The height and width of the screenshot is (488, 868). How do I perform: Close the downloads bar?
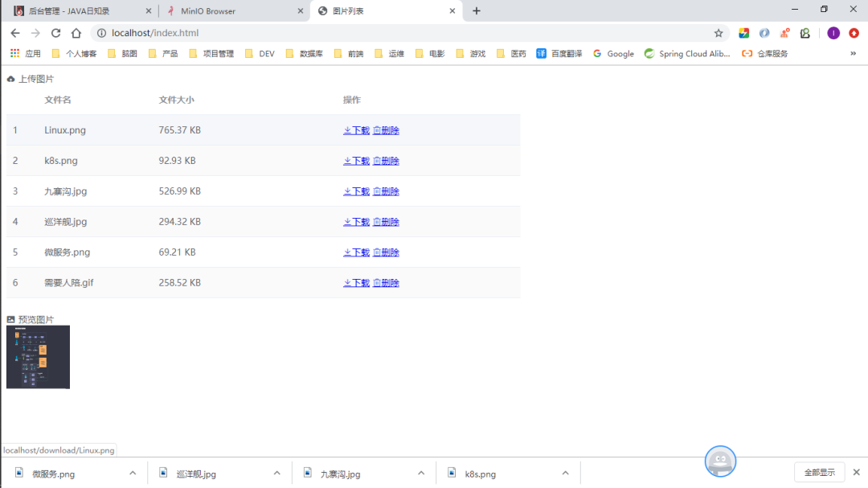click(x=857, y=473)
